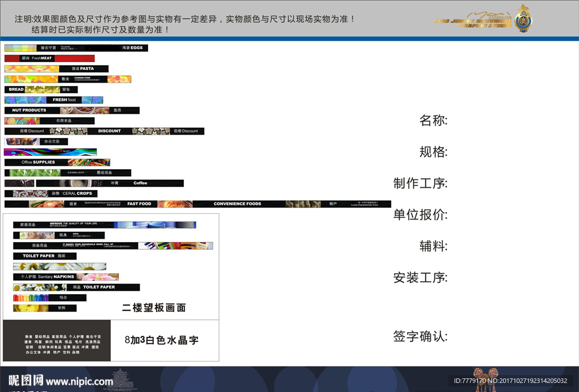
Task: Click the gold studio logo text
Action: pos(473,21)
